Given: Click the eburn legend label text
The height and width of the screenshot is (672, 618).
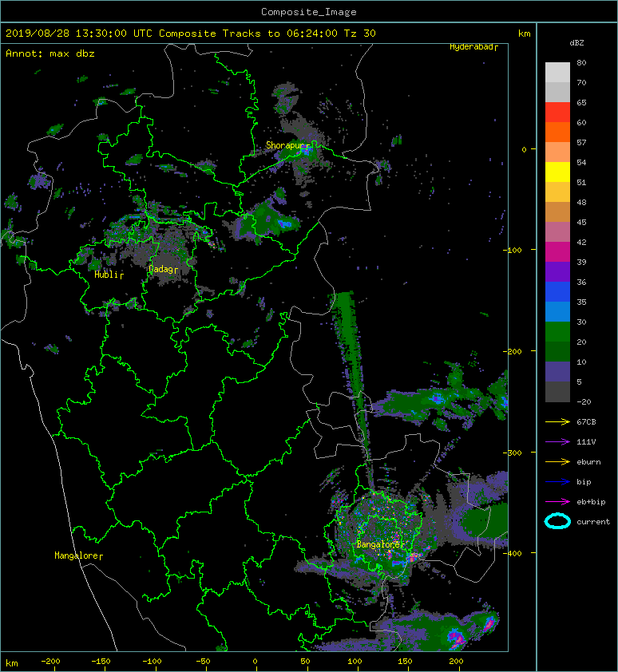Looking at the screenshot, I should tap(588, 462).
